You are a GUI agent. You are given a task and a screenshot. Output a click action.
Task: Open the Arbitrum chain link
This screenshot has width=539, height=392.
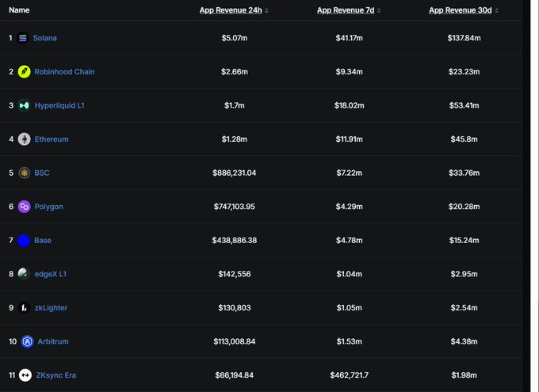[x=53, y=341]
